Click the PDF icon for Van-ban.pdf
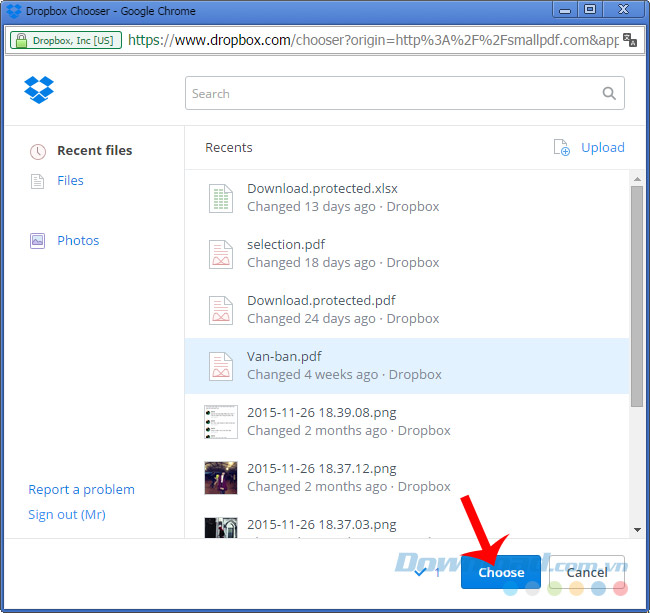650x613 pixels. (221, 366)
